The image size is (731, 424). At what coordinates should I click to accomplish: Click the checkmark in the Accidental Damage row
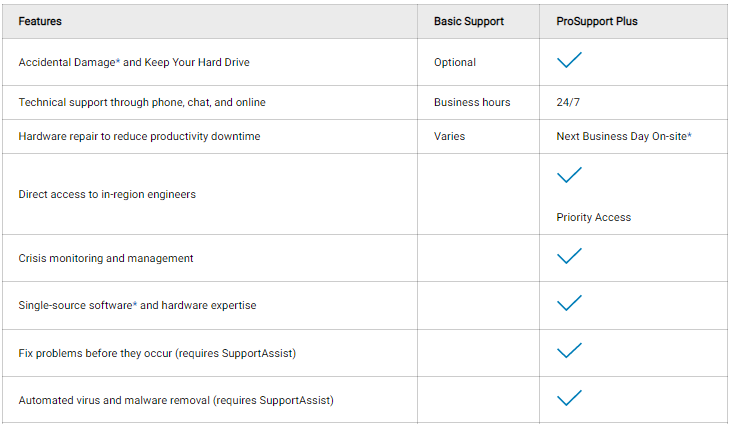click(569, 60)
